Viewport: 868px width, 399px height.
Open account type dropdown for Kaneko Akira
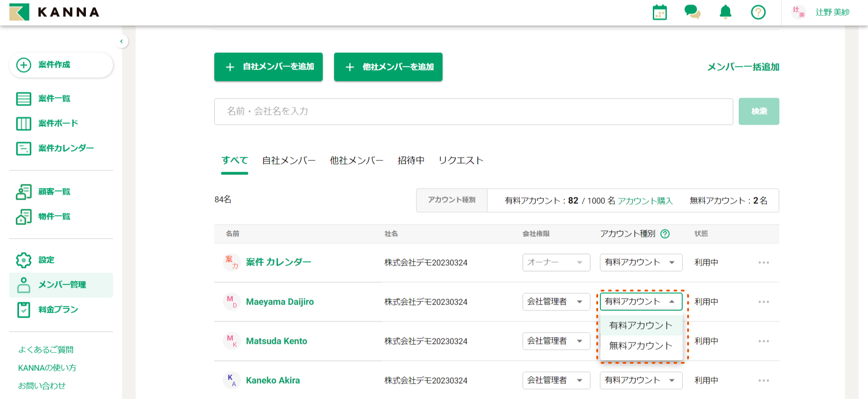(641, 380)
